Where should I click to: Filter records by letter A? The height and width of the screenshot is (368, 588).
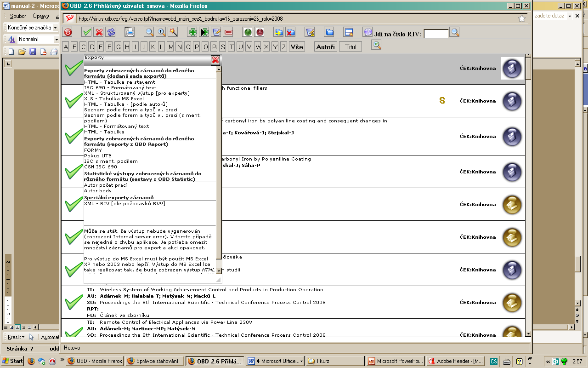(66, 47)
